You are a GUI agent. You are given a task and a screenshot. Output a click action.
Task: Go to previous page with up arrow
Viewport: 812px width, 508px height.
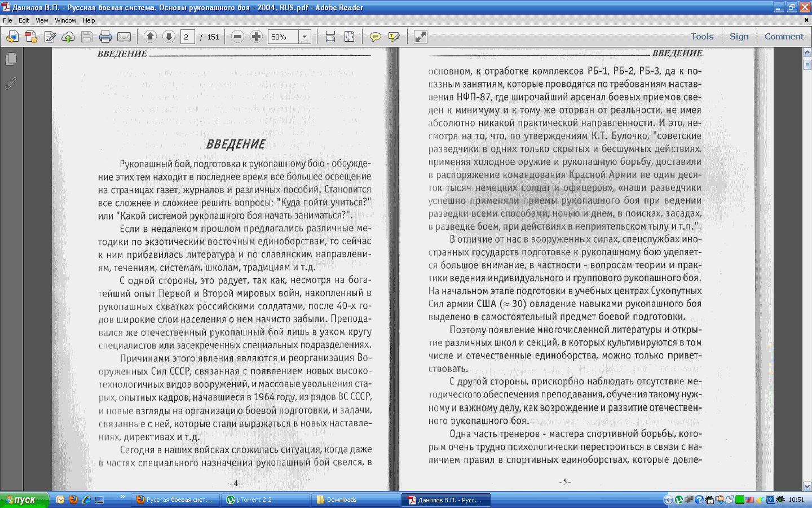(x=150, y=37)
